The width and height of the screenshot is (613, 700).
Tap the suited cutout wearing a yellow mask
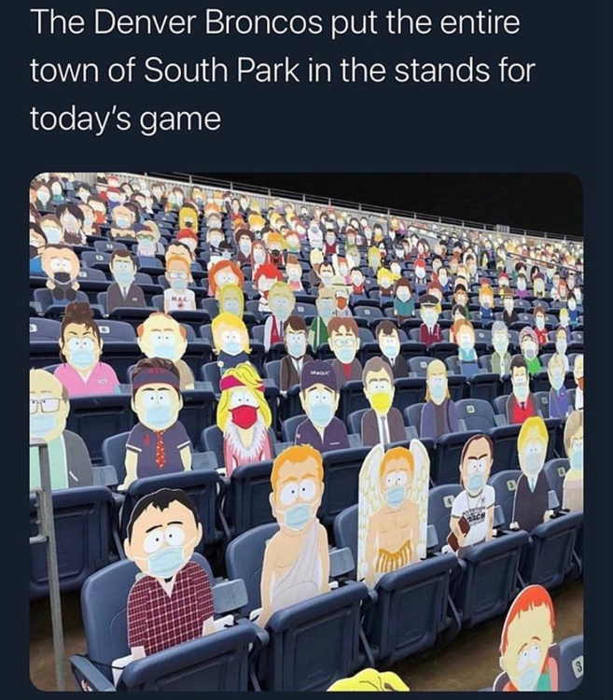pos(383,404)
